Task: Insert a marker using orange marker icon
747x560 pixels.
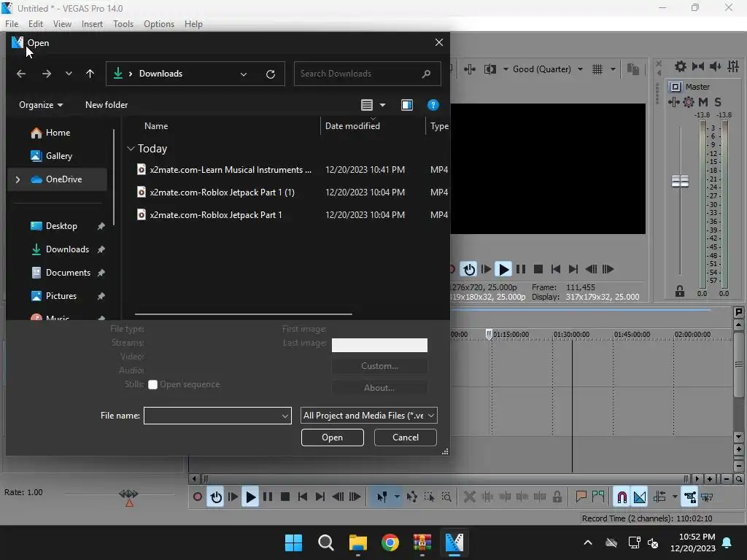Action: pos(581,497)
